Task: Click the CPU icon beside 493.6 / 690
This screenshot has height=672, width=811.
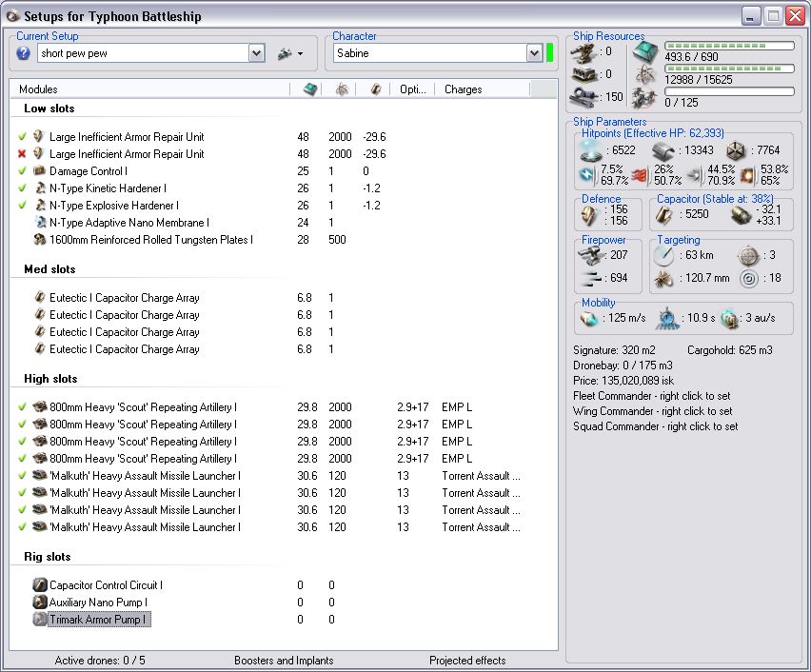Action: 644,51
